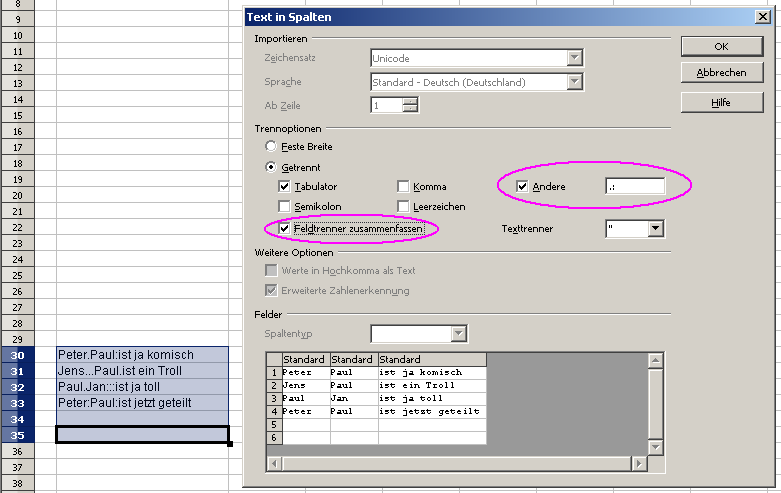The width and height of the screenshot is (781, 493).
Task: Uncheck the Tabulator separator checkbox
Action: tap(285, 187)
